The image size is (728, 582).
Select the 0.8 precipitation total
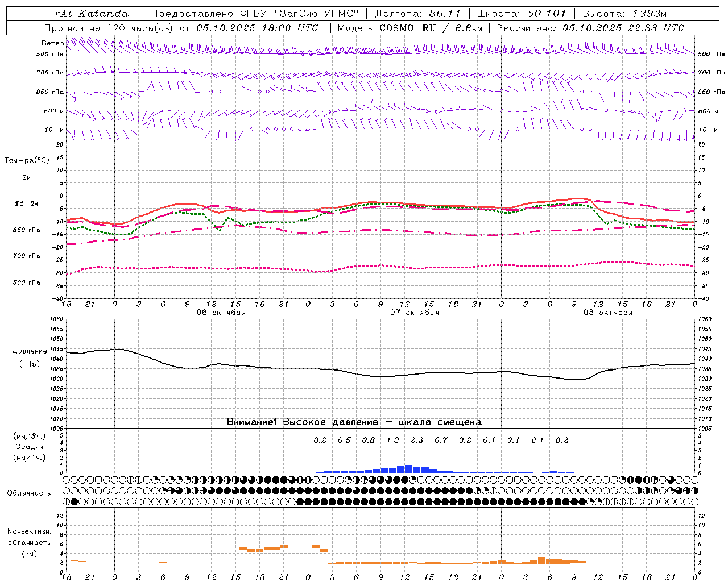[x=369, y=440]
